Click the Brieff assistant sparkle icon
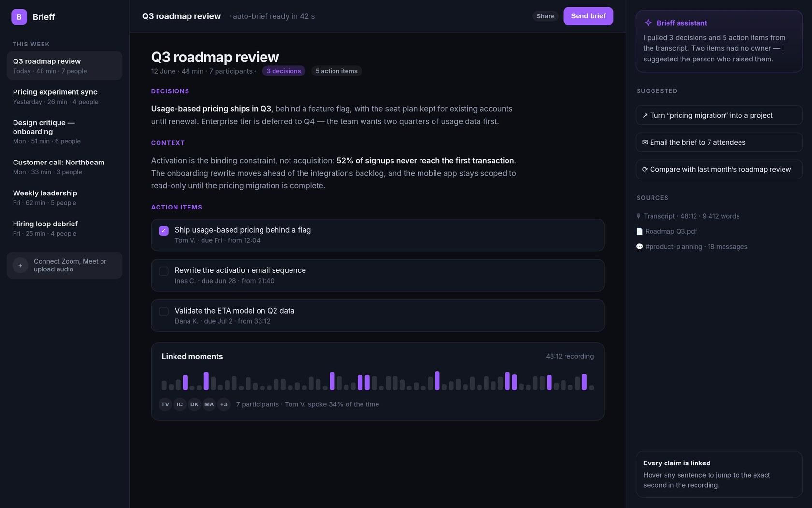 [648, 23]
